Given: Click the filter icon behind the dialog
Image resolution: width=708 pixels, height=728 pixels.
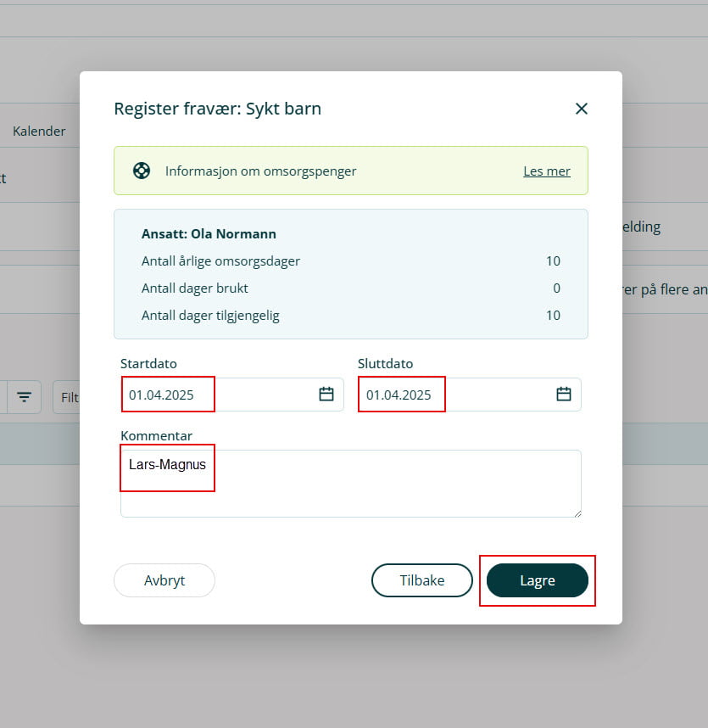Looking at the screenshot, I should click(x=25, y=396).
